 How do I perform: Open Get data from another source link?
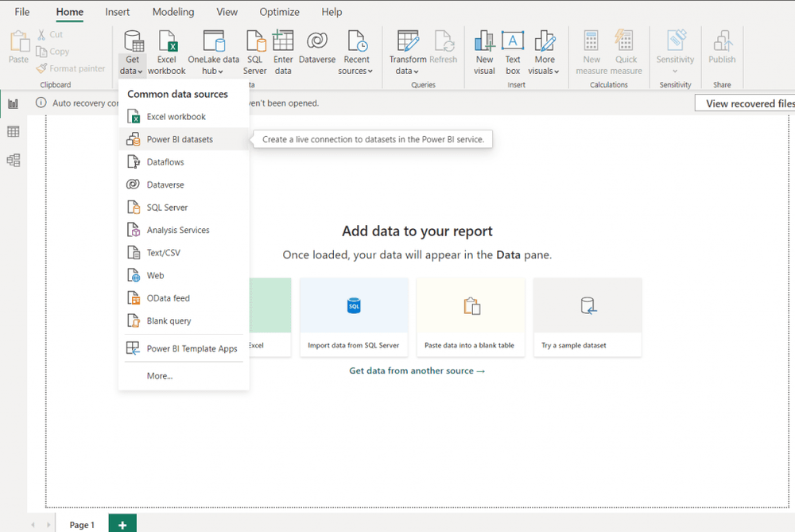coord(417,371)
